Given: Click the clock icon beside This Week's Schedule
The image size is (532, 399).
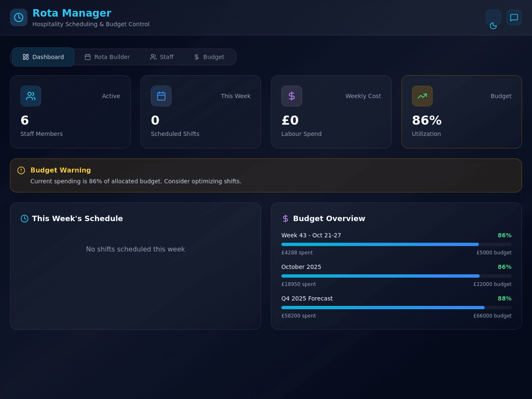Looking at the screenshot, I should point(25,219).
